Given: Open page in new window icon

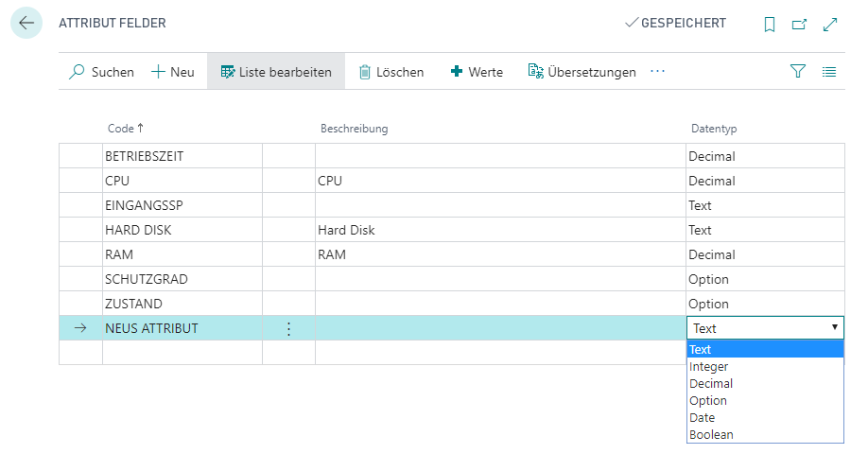Looking at the screenshot, I should [799, 25].
